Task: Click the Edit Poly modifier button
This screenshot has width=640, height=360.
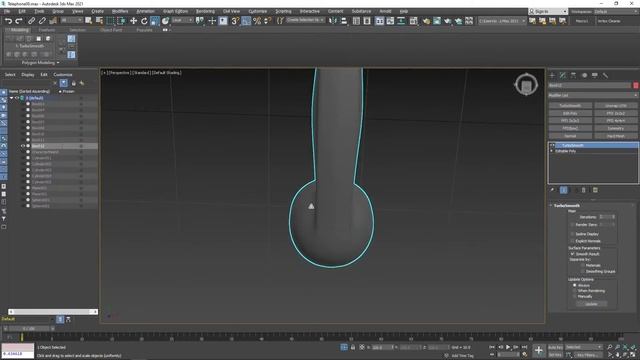Action: (x=570, y=113)
